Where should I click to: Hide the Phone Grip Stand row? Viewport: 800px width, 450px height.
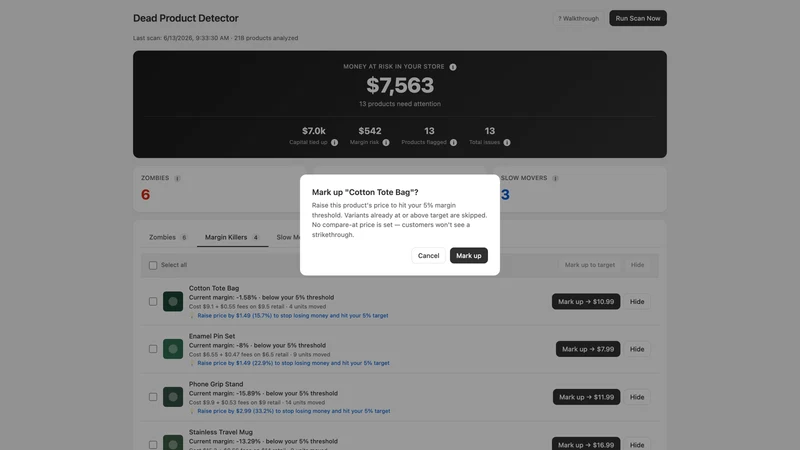click(637, 397)
